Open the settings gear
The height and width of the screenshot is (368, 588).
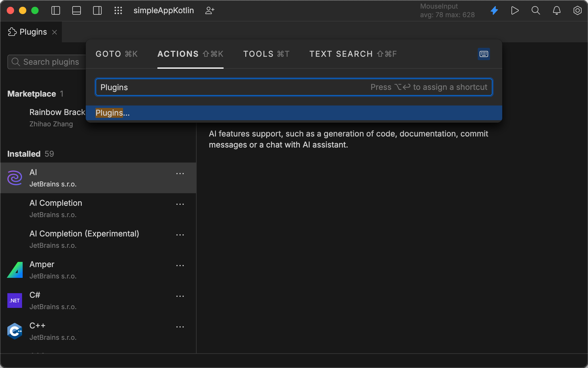[577, 10]
